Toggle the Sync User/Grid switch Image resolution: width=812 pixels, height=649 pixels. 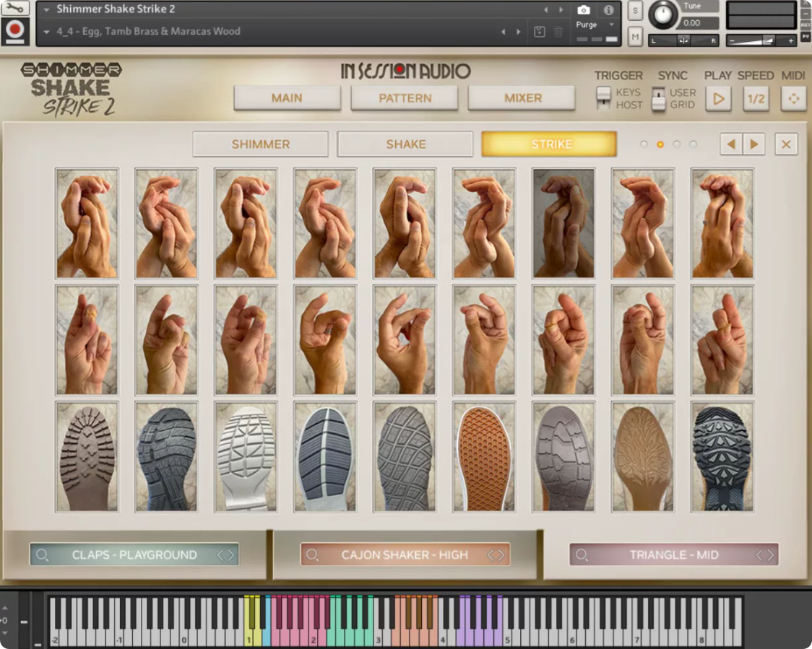click(658, 98)
